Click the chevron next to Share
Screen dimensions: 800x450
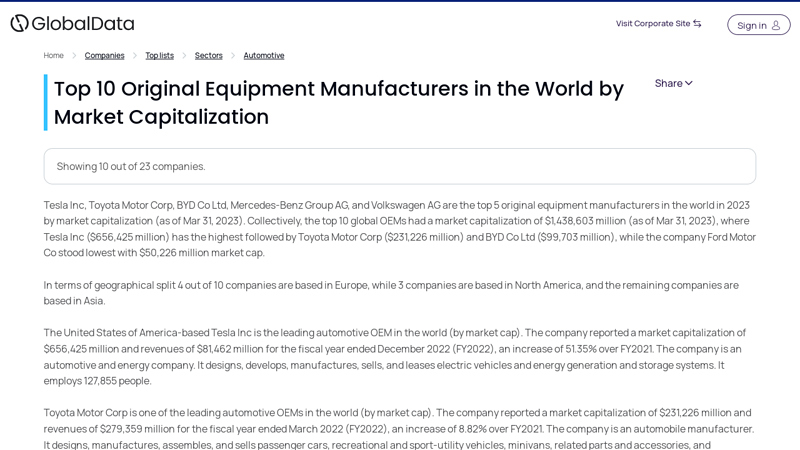(689, 83)
